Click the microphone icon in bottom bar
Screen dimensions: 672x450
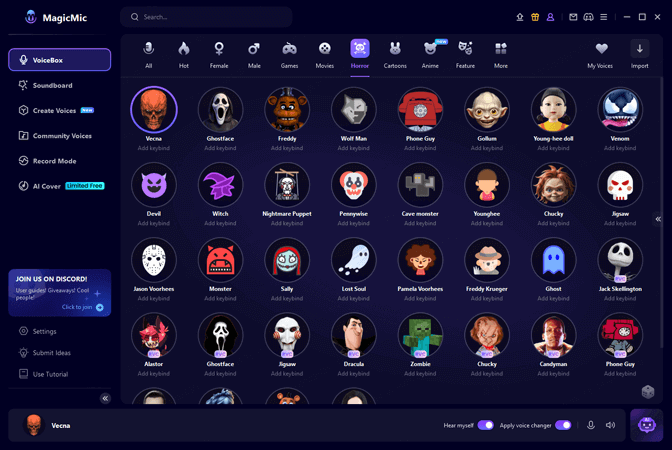[591, 425]
